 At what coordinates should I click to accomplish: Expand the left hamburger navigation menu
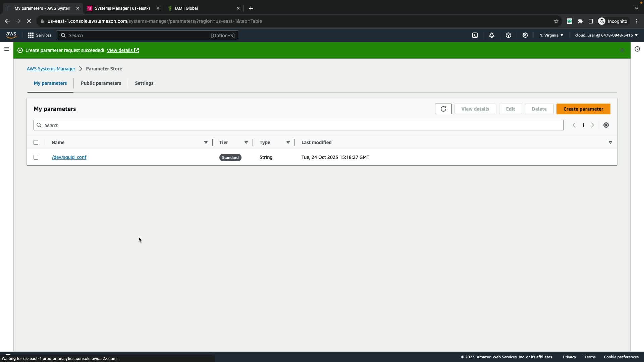(6, 49)
